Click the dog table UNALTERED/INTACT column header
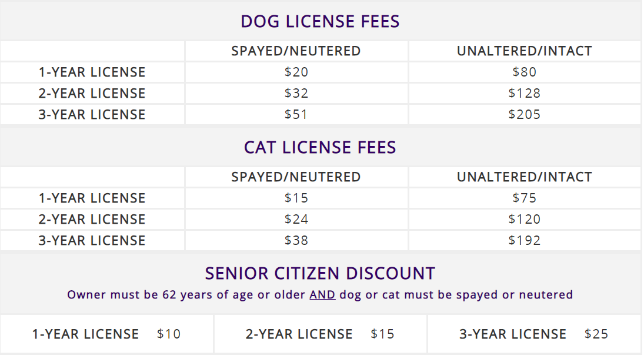Screen dimensions: 644x355 524,51
